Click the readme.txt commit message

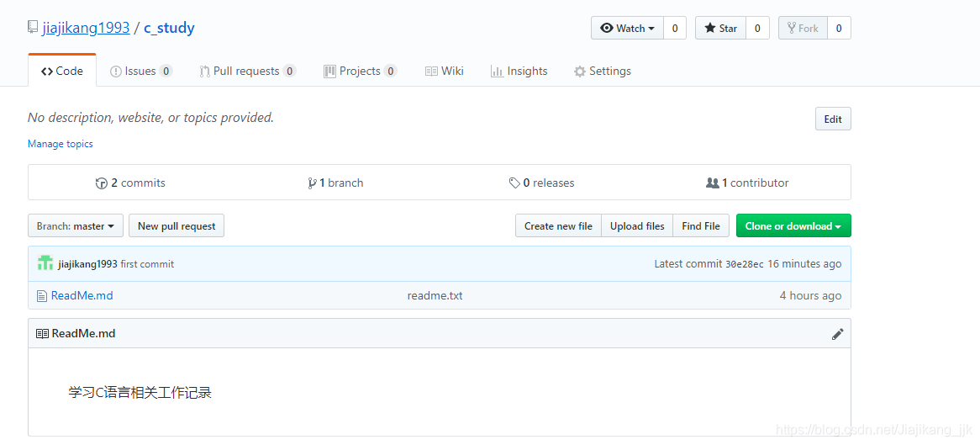coord(435,295)
